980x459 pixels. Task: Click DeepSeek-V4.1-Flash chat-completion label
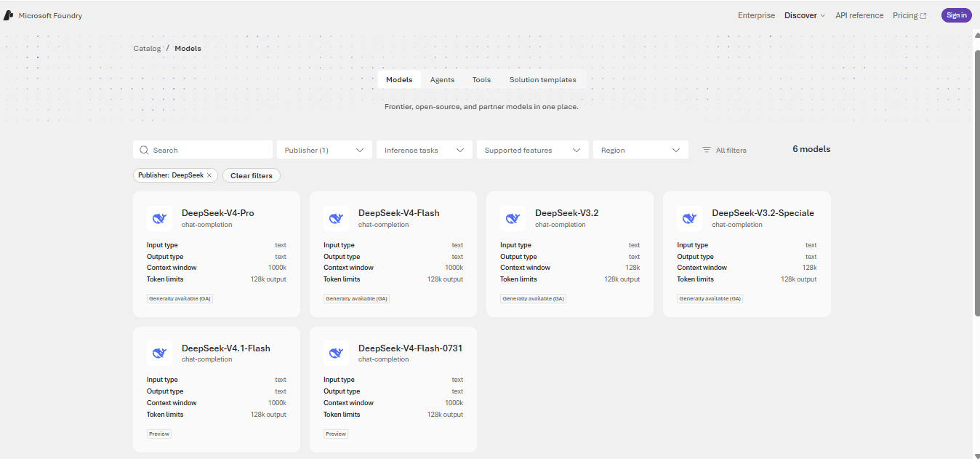pyautogui.click(x=207, y=359)
